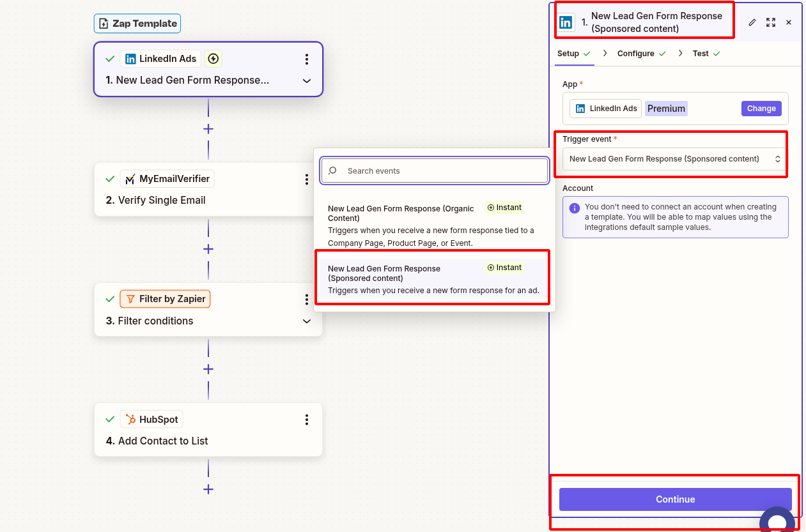Open the three-dot menu on the HubSpot step
The image size is (806, 532).
click(x=307, y=420)
